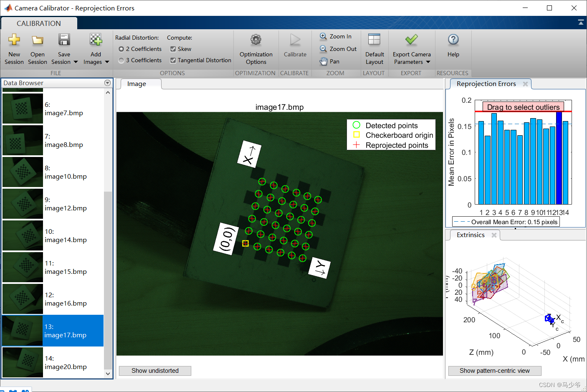Switch to the CALIBRATION ribbon tab
This screenshot has width=587, height=392.
[x=39, y=23]
